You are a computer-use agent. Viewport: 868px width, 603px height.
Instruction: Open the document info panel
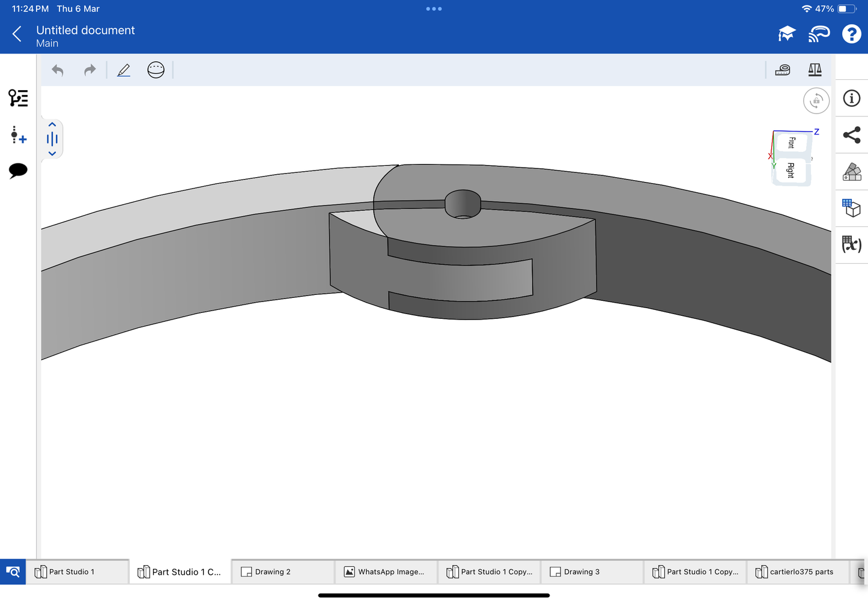[x=851, y=98]
